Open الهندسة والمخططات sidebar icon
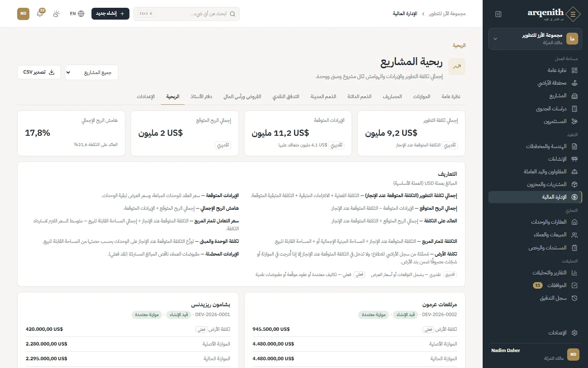This screenshot has width=588, height=368. (x=575, y=146)
